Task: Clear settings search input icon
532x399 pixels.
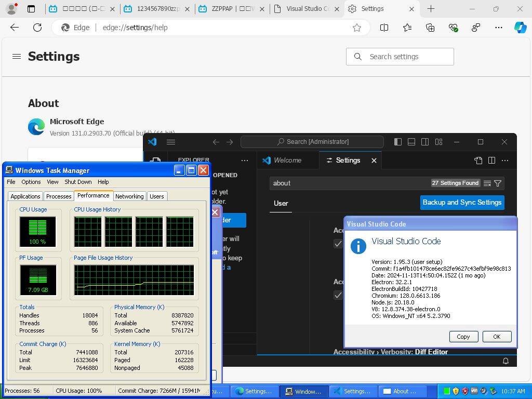Action: click(x=487, y=183)
